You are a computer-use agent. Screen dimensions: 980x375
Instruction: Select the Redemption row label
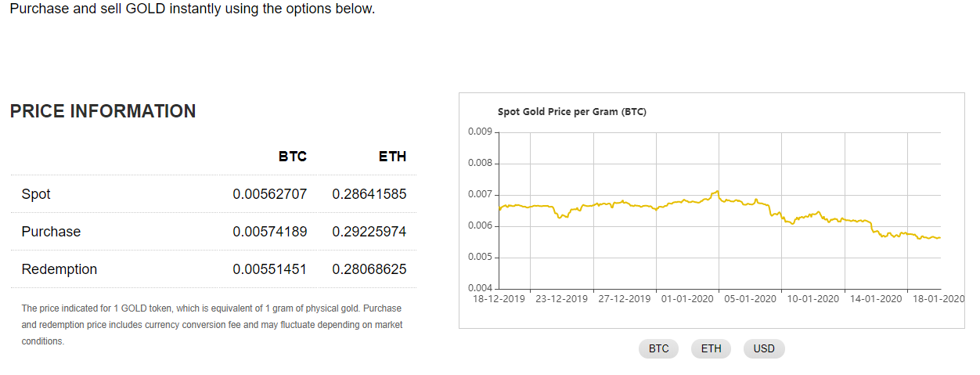click(59, 269)
